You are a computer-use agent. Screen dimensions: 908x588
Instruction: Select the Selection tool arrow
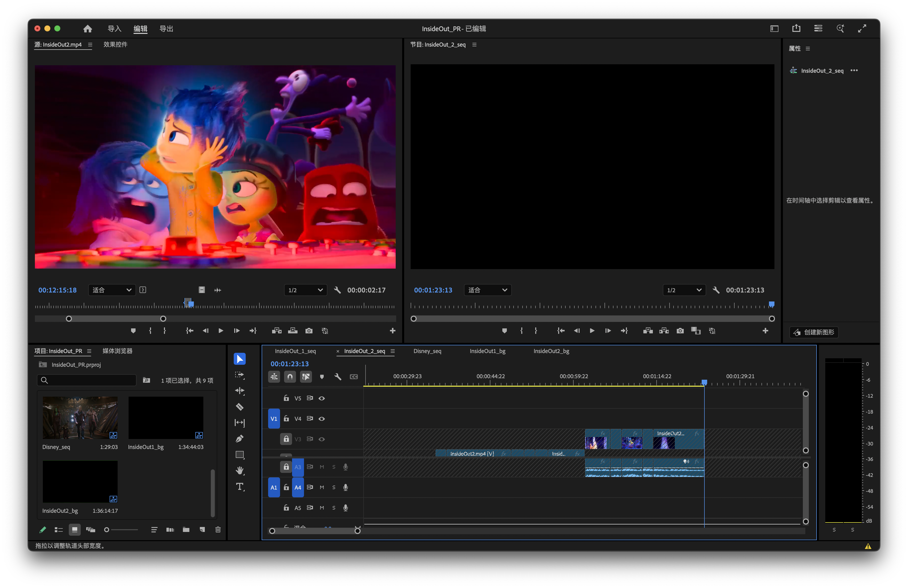[x=240, y=359]
